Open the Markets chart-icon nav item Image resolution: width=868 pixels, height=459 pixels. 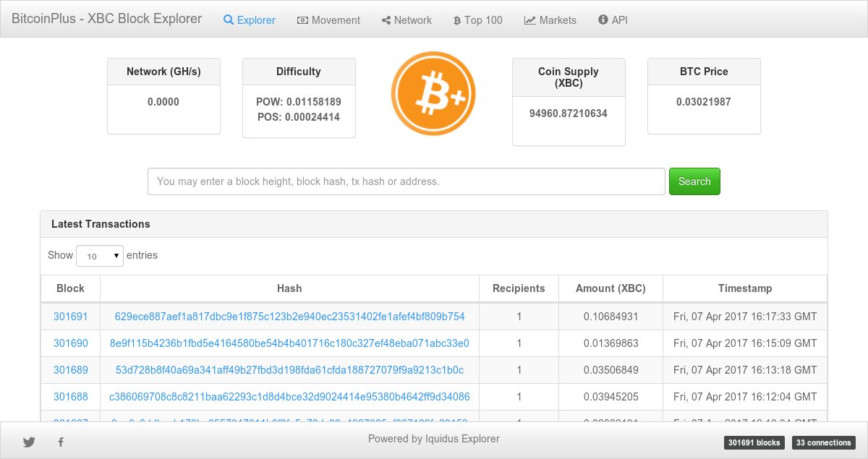pyautogui.click(x=550, y=20)
